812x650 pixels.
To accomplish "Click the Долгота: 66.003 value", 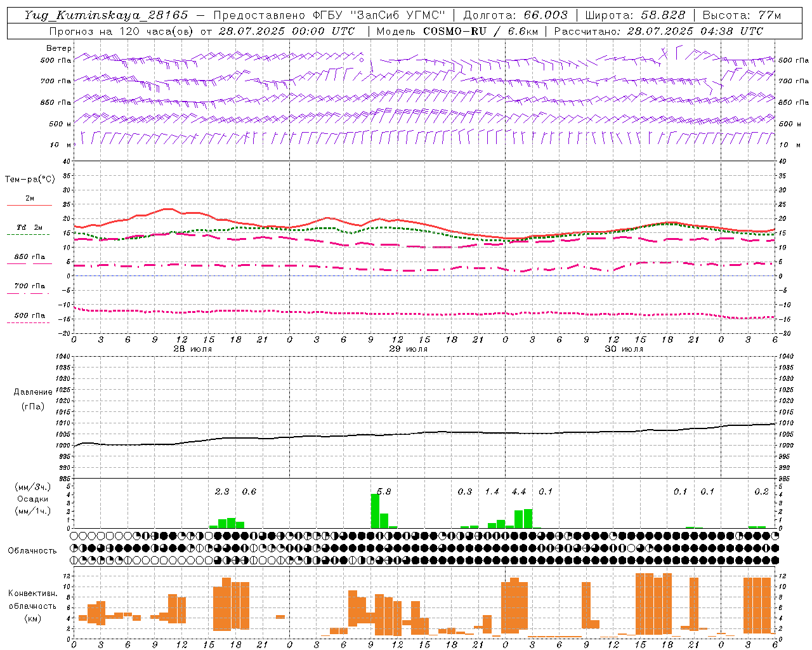I will [515, 15].
